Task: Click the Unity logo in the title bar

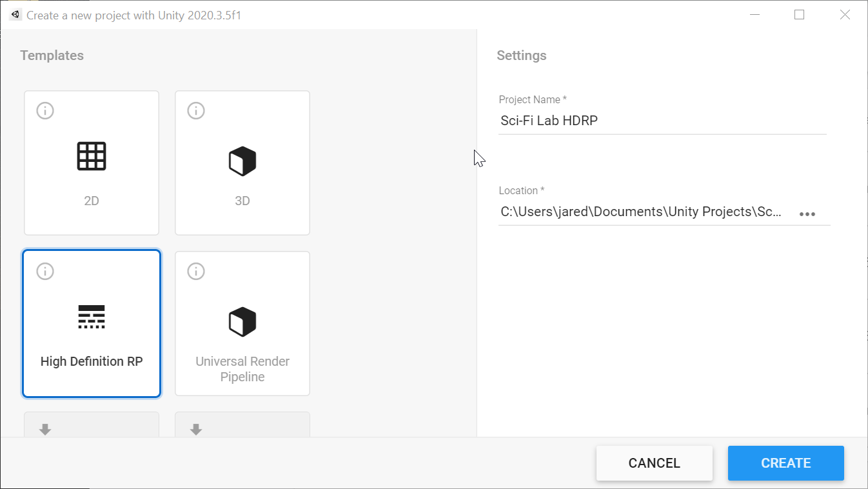Action: pos(15,15)
